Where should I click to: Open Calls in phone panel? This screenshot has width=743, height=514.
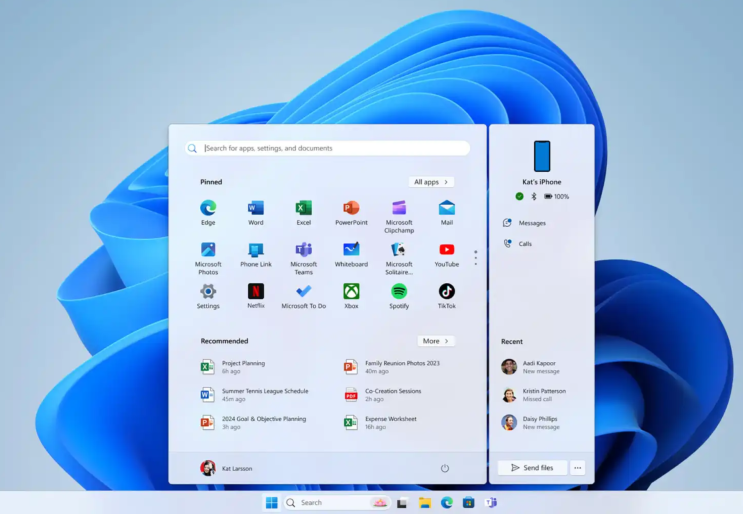tap(517, 243)
